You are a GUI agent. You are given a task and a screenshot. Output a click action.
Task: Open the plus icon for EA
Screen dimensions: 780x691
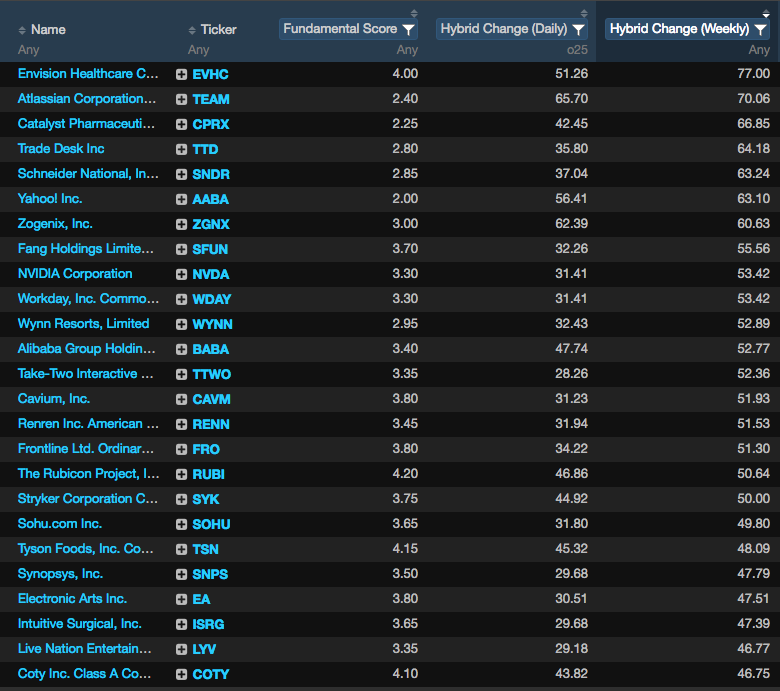tap(182, 599)
